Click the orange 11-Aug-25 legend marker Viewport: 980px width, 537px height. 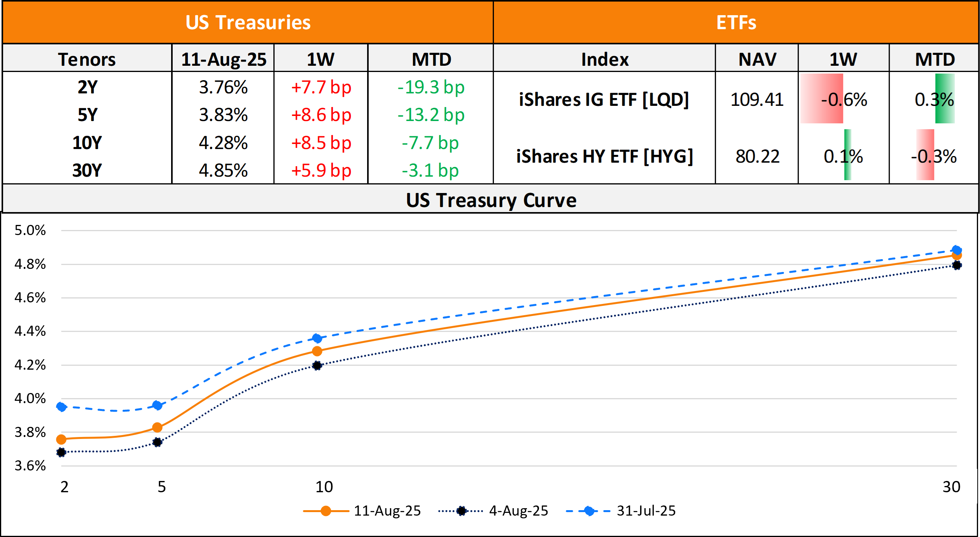pos(326,511)
